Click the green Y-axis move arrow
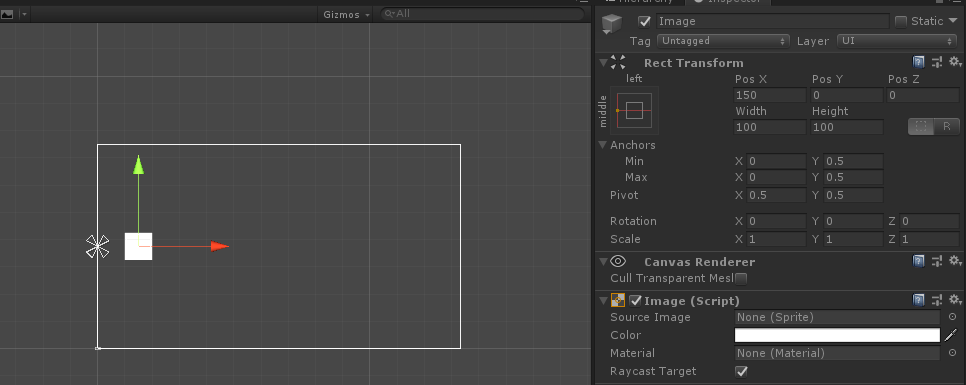Screen dimensions: 966x385 [x=139, y=165]
